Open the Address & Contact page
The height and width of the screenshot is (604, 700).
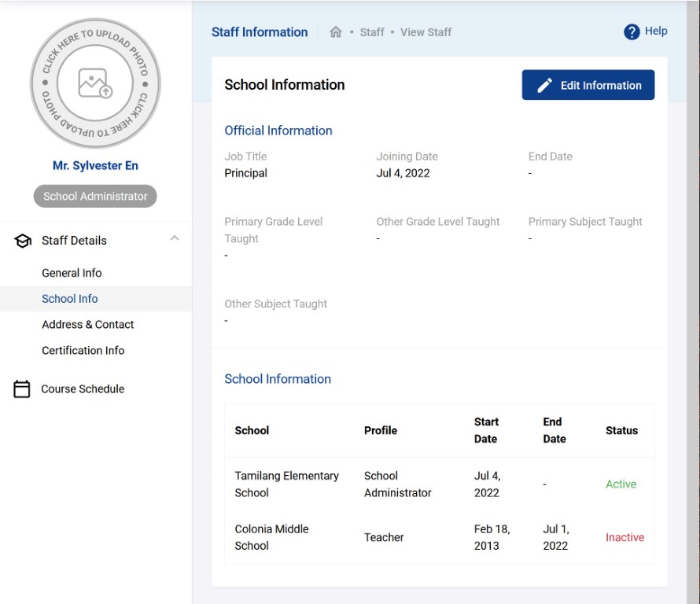(x=88, y=324)
